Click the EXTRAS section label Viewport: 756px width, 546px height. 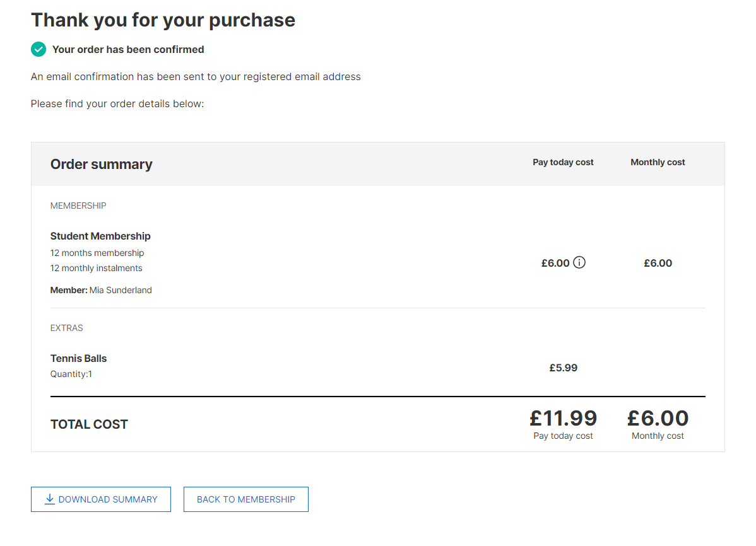pos(66,328)
